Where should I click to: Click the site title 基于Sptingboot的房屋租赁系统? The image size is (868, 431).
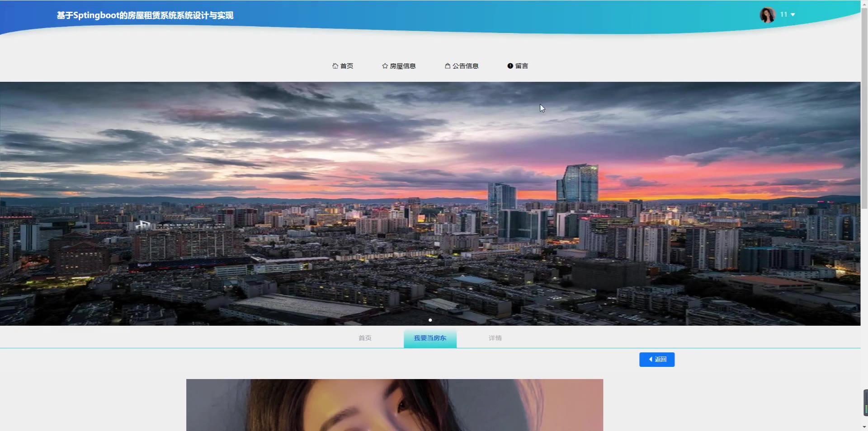[145, 15]
